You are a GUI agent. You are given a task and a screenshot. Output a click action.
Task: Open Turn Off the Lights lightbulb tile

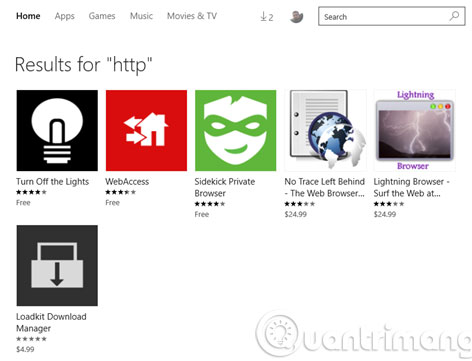(x=57, y=130)
